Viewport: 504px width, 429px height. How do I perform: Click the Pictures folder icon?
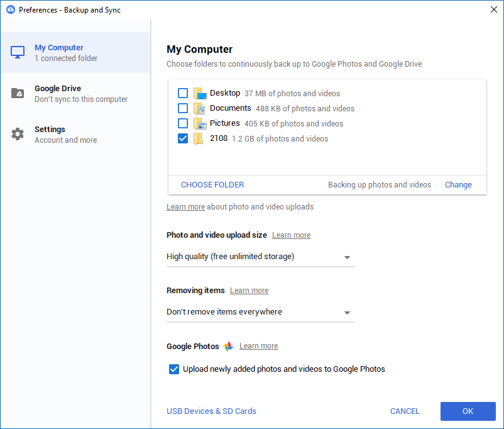tap(200, 123)
